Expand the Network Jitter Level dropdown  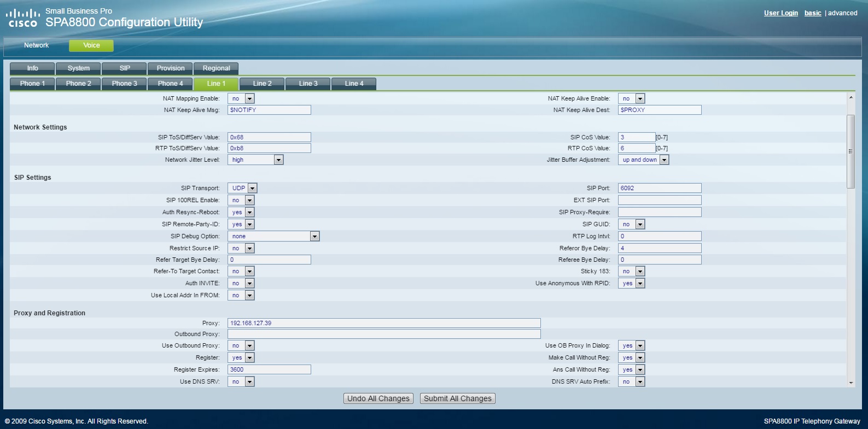click(x=255, y=160)
